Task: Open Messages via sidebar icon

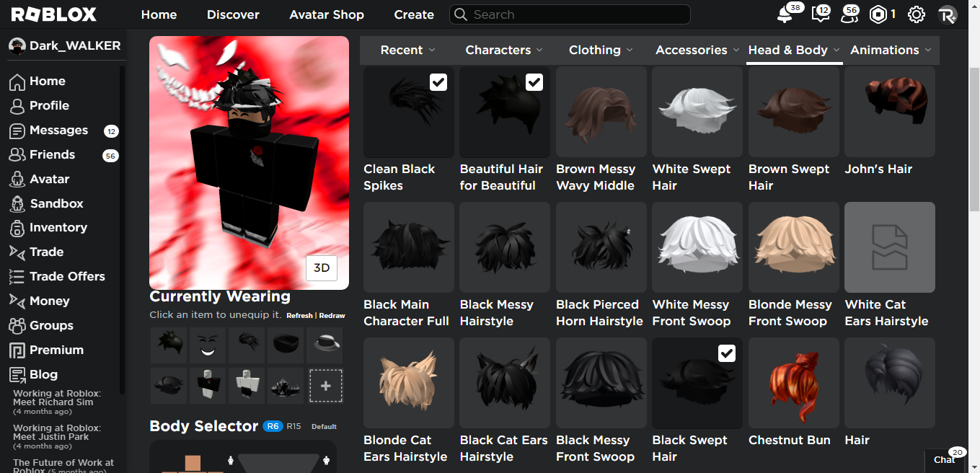Action: coord(17,131)
